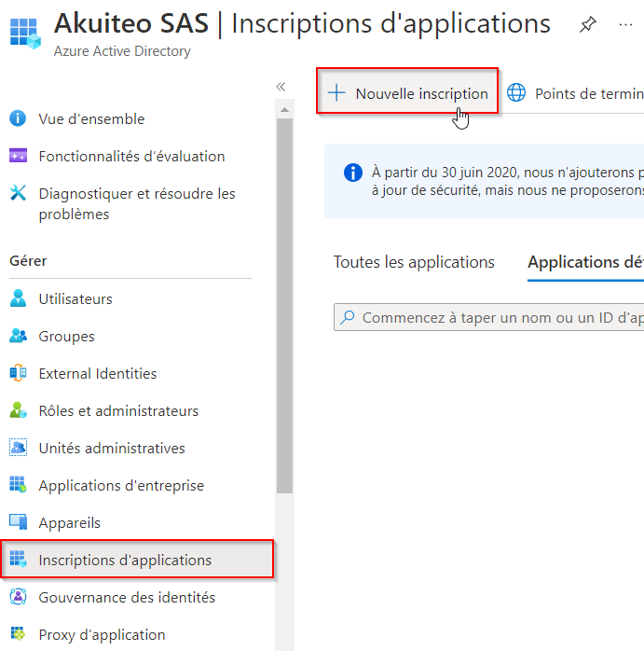Click Rôles et administrateurs icon
Viewport: 644px width, 651px height.
click(18, 410)
